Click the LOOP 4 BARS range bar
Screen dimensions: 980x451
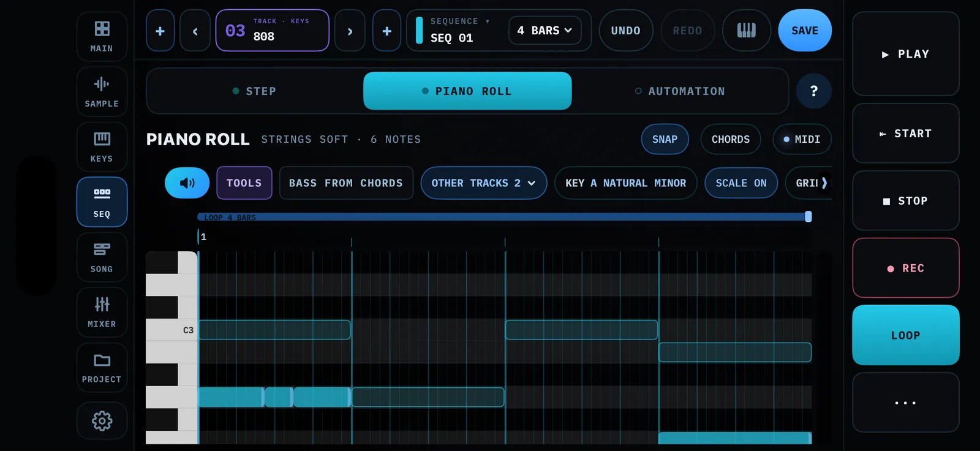502,217
